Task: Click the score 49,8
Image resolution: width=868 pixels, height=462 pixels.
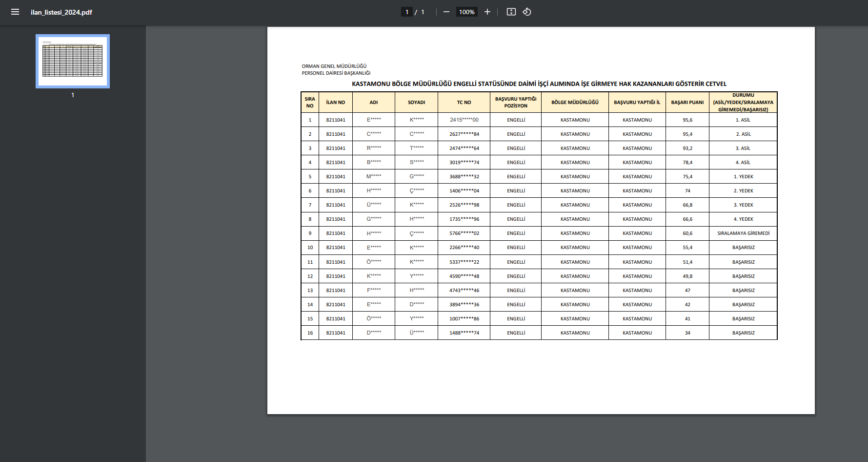Action: click(x=687, y=276)
